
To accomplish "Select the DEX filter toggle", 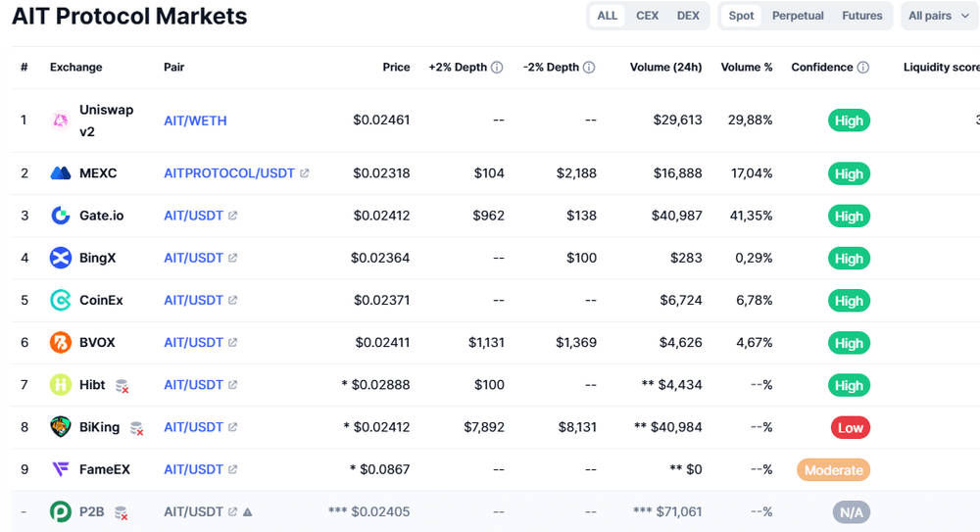I will click(688, 16).
